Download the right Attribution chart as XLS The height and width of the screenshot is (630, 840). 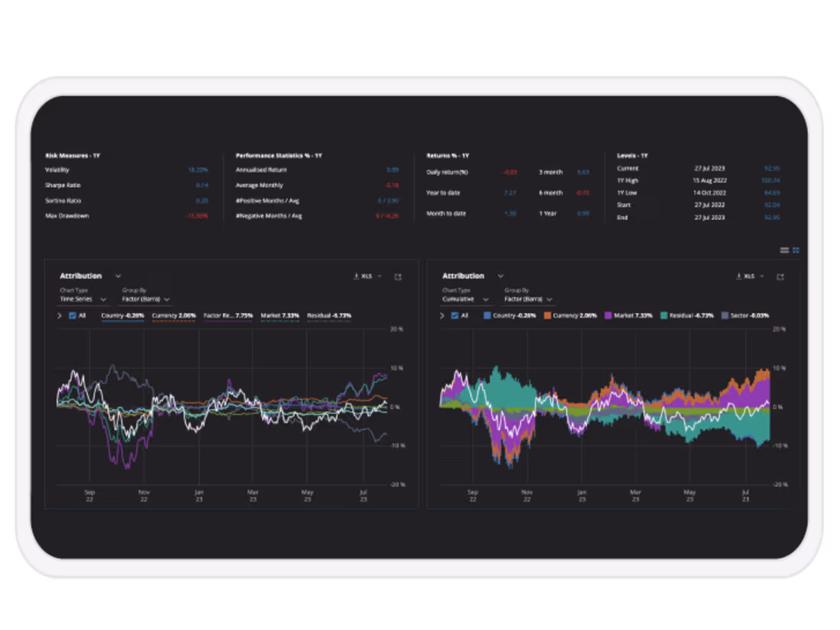(747, 276)
